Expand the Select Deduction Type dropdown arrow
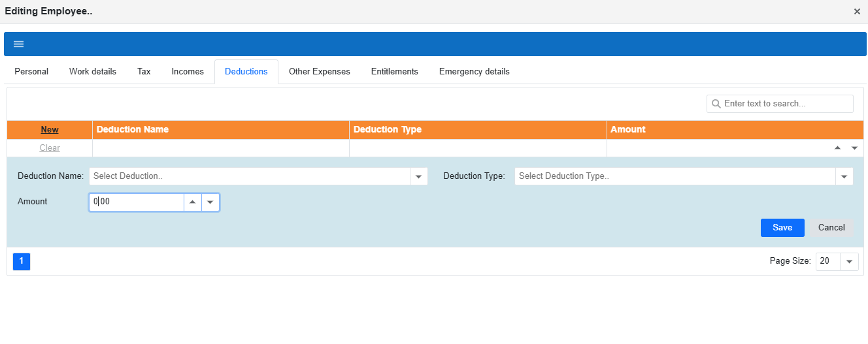The image size is (868, 344). click(x=844, y=176)
